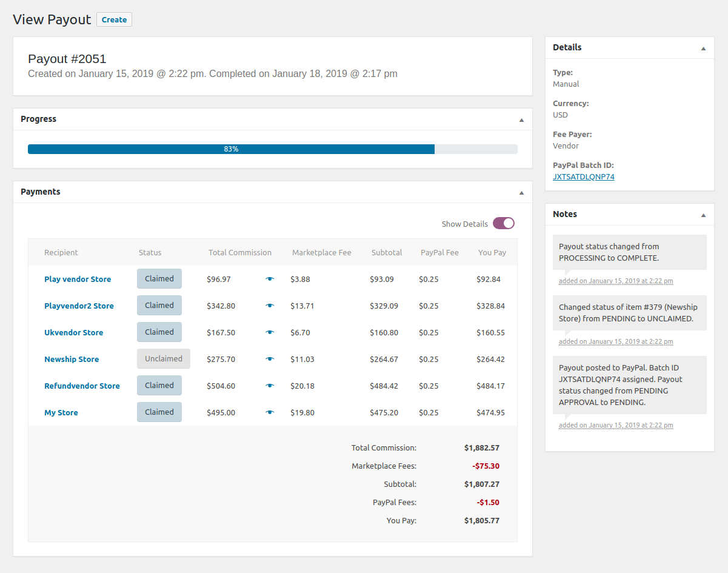View My Store commission details

269,412
